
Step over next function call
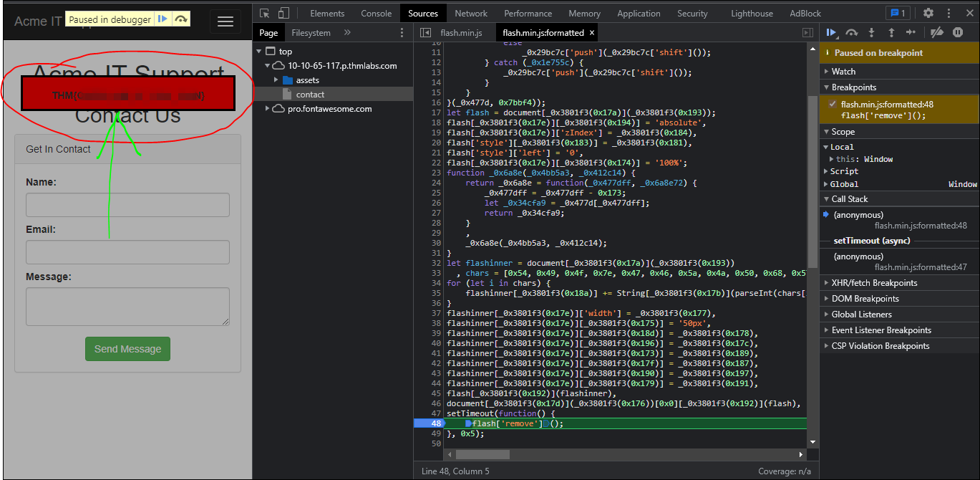pyautogui.click(x=851, y=32)
